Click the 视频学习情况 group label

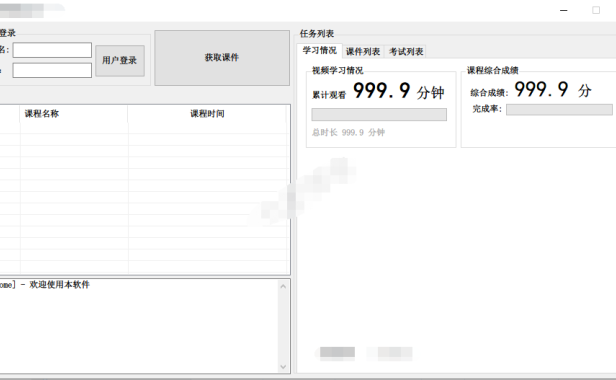pos(337,70)
